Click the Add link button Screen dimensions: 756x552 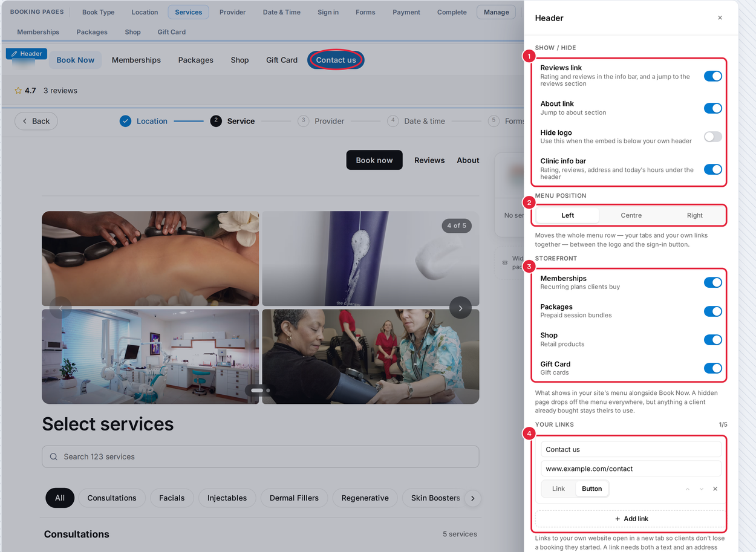point(631,519)
